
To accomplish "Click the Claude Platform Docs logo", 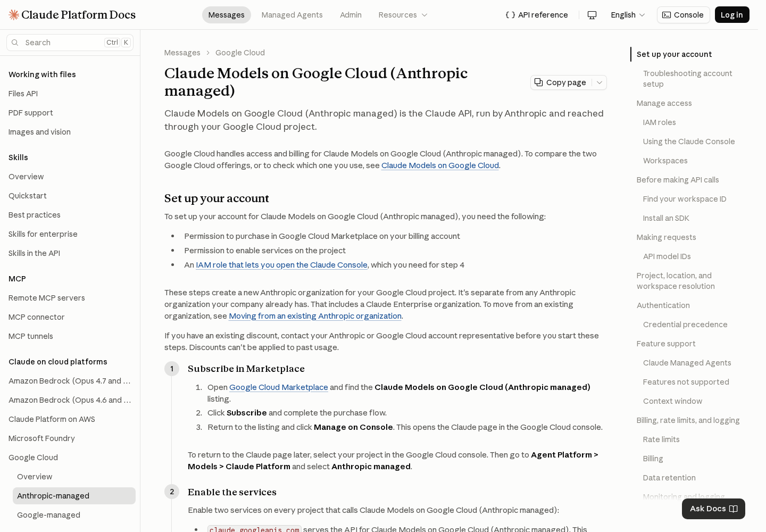I will click(72, 15).
